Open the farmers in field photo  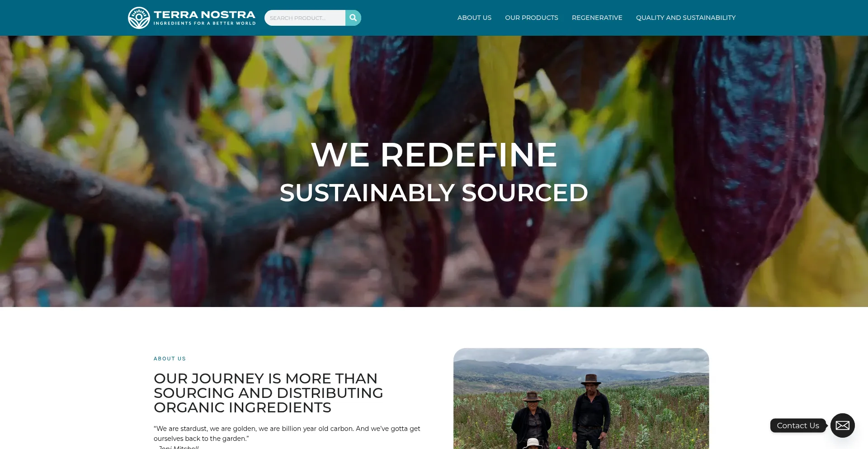[581, 398]
